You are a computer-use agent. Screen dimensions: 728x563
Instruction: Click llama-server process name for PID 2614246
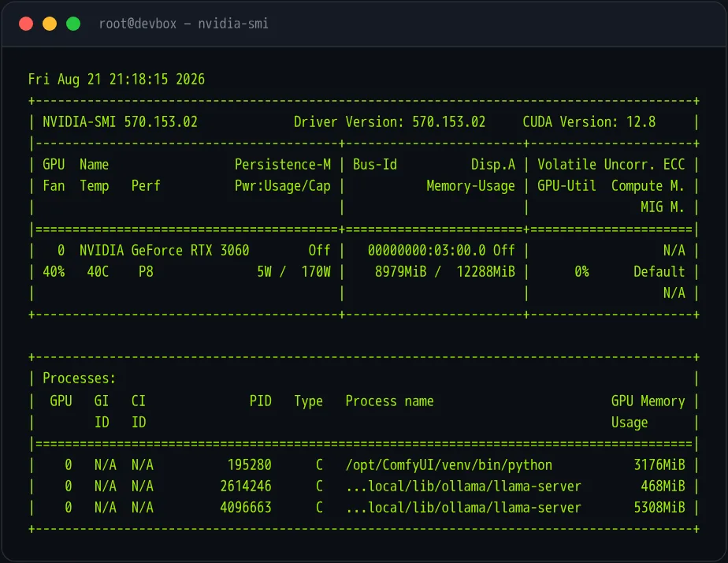463,487
